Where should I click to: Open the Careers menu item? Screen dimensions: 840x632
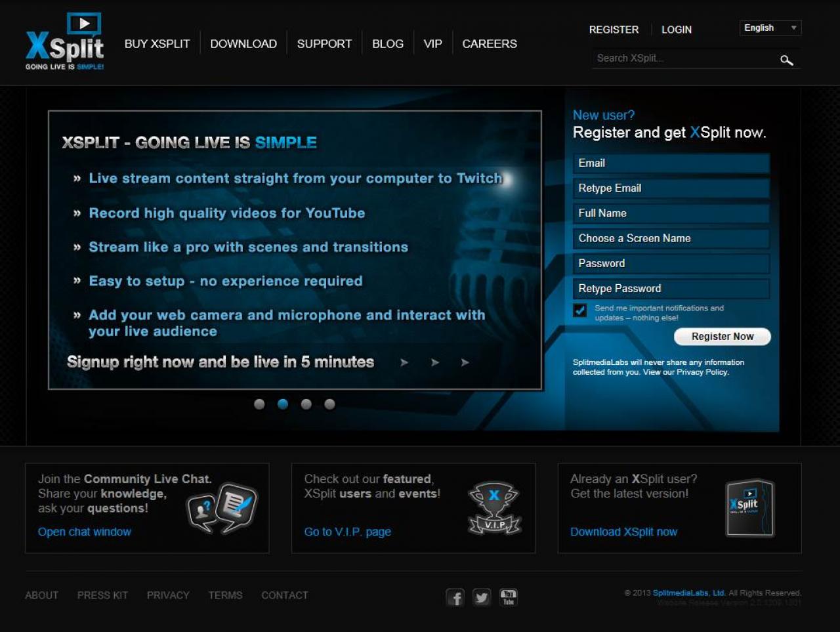490,44
